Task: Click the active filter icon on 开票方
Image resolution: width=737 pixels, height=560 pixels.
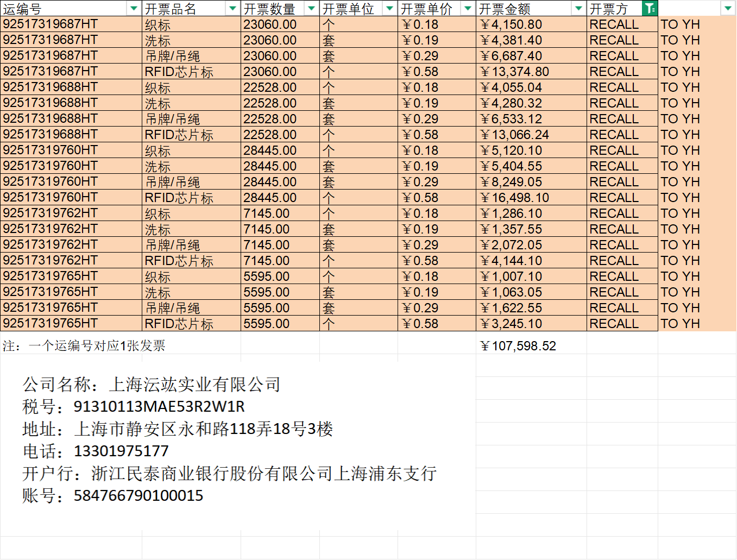Action: click(650, 8)
